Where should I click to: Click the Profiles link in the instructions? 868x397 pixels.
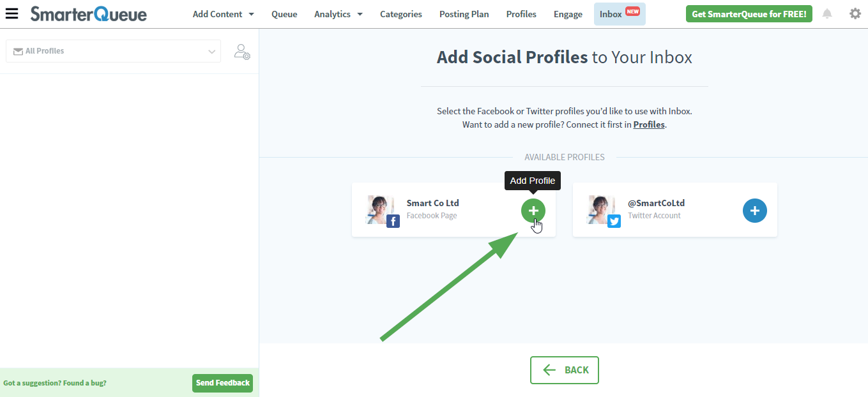pyautogui.click(x=648, y=124)
